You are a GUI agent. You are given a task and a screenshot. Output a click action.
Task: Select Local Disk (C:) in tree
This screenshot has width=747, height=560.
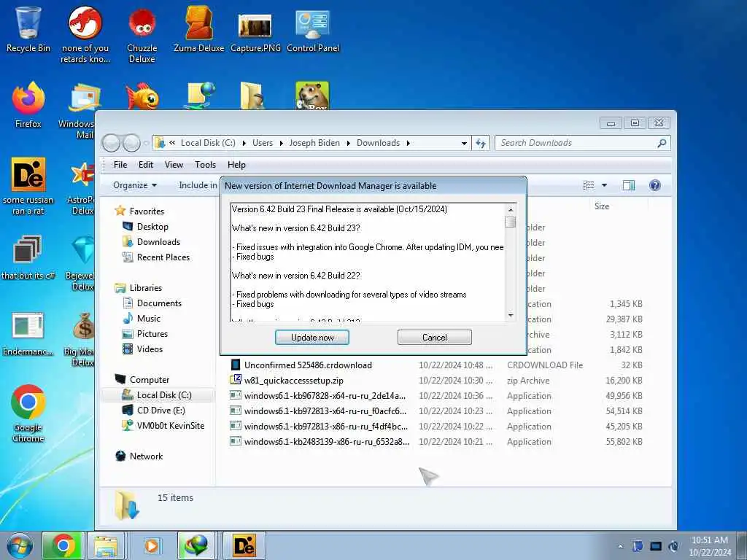164,395
